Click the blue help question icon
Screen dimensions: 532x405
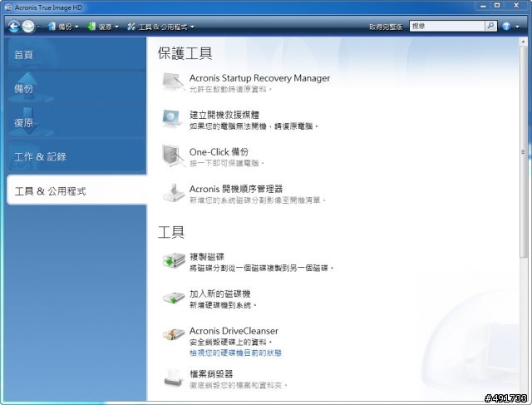point(506,26)
